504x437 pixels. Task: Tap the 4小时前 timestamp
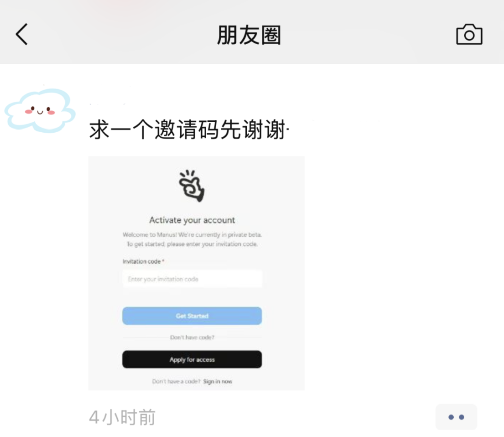coord(122,417)
